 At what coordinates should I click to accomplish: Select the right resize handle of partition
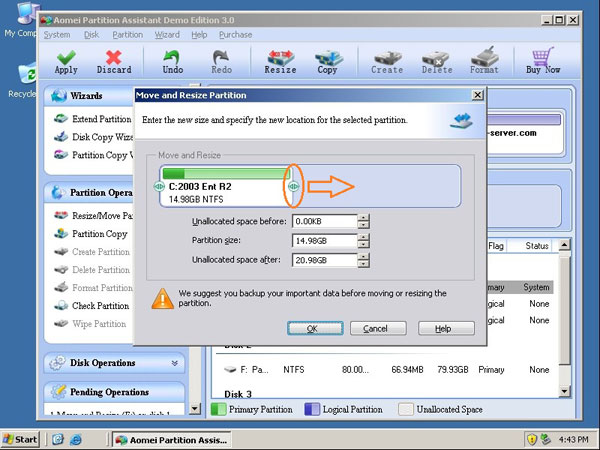[x=293, y=186]
